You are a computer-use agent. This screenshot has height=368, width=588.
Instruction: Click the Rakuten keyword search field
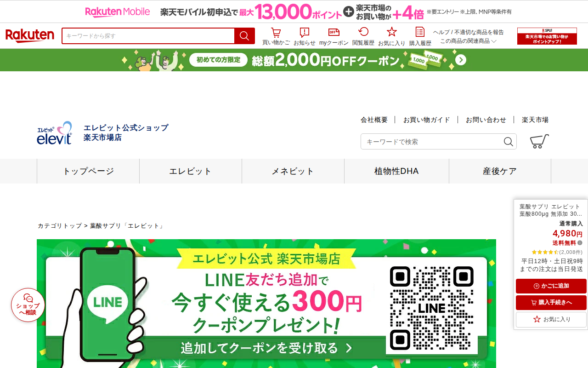148,36
